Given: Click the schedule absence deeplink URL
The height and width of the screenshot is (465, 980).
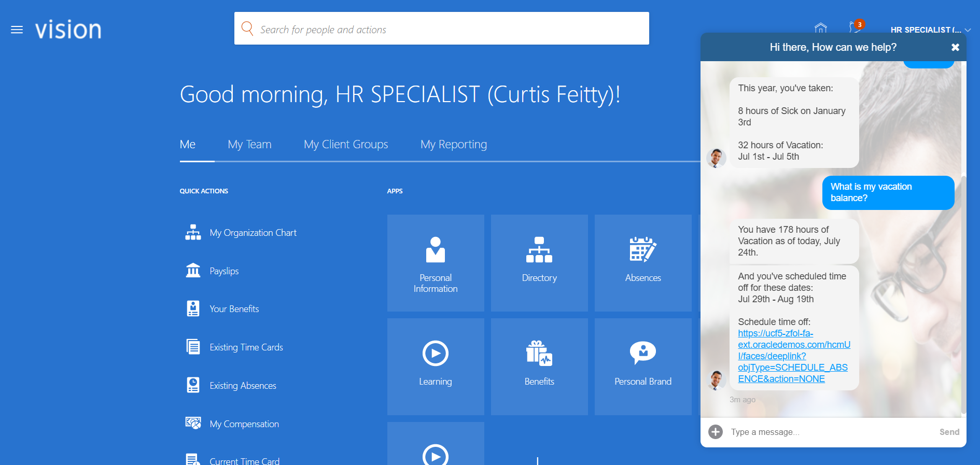Looking at the screenshot, I should pyautogui.click(x=794, y=356).
